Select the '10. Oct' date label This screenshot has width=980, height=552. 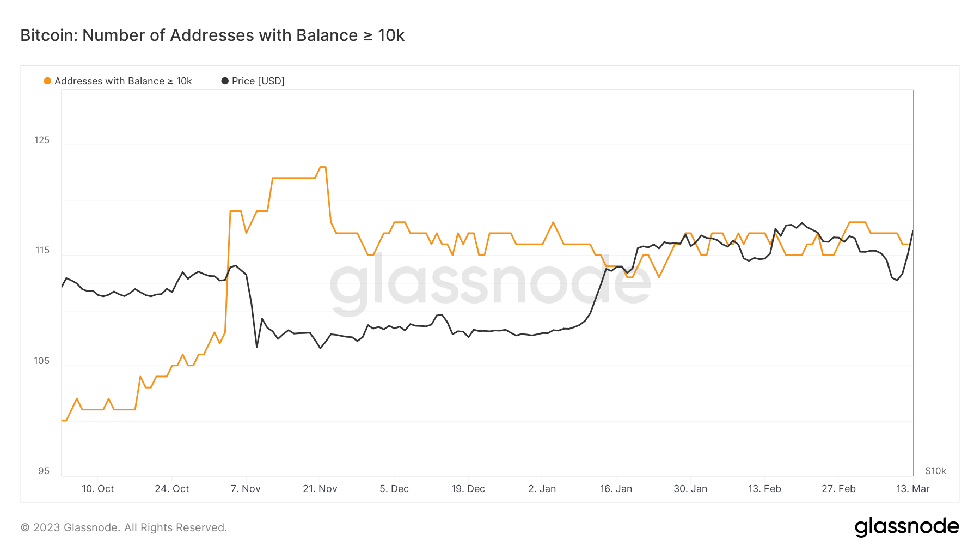(x=98, y=489)
